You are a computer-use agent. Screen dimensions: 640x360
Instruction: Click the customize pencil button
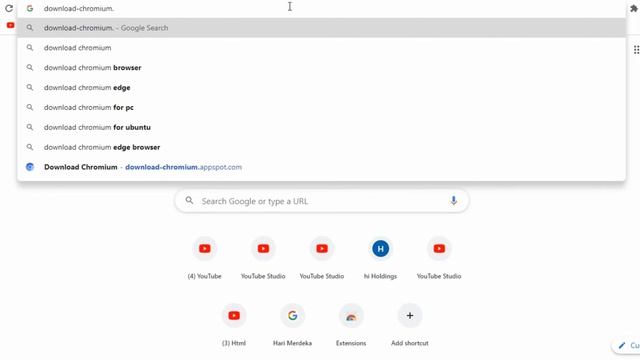(627, 346)
